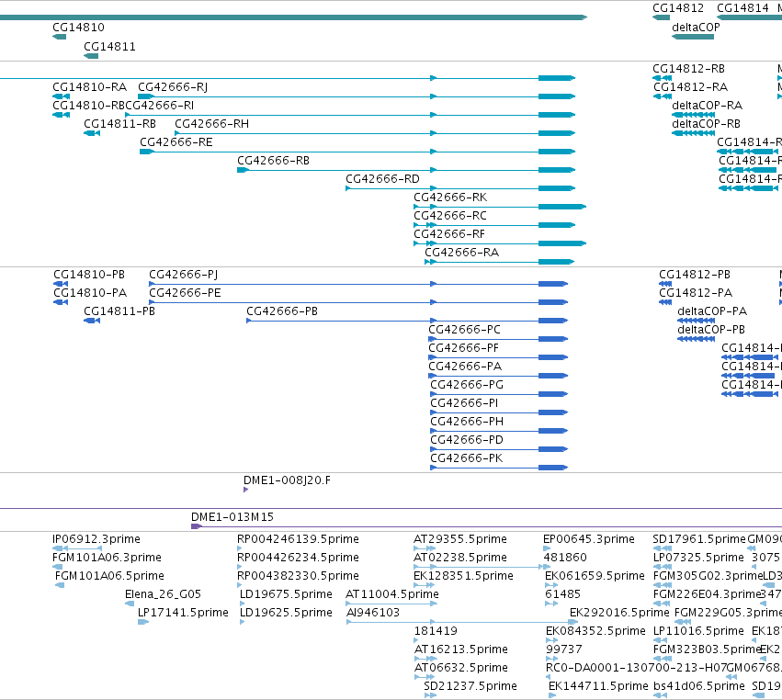Select EST LD19625.5prime label

(x=286, y=614)
